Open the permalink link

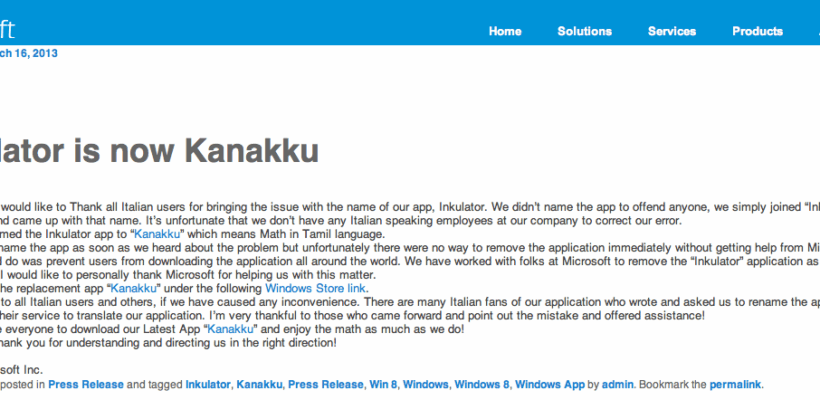pyautogui.click(x=735, y=385)
